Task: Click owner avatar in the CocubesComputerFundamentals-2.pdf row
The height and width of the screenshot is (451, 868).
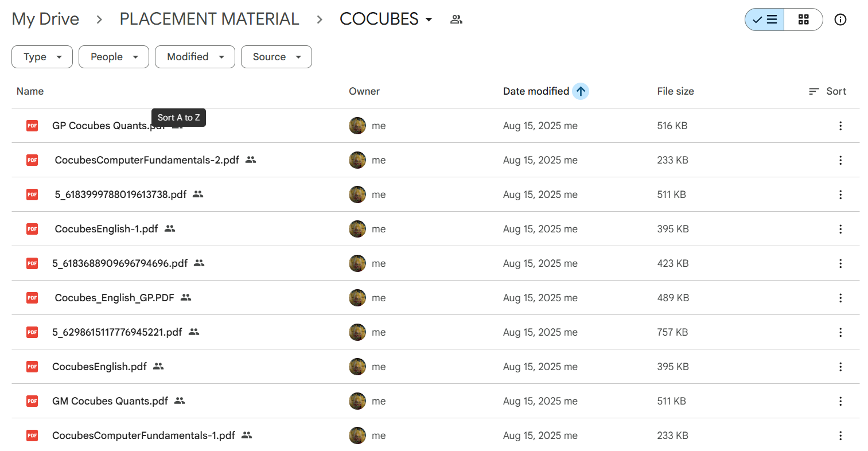Action: pos(357,160)
